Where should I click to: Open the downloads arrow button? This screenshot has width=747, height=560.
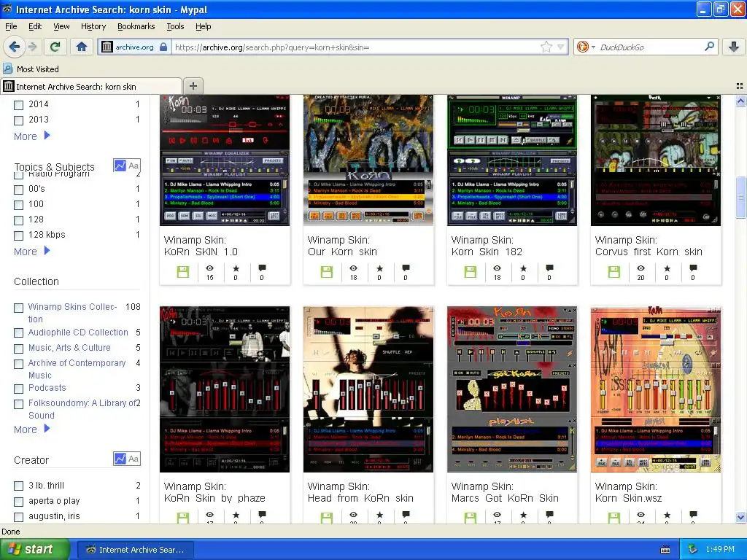pos(734,47)
